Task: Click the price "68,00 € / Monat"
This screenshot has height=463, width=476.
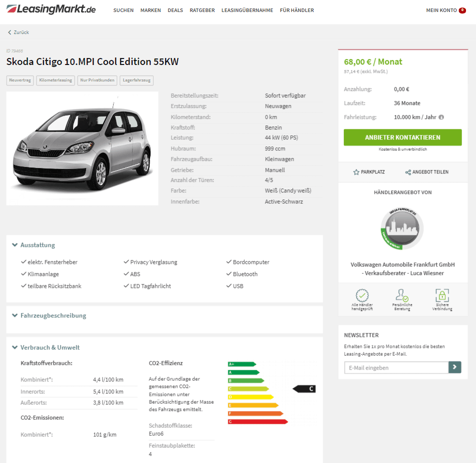Action: [373, 62]
